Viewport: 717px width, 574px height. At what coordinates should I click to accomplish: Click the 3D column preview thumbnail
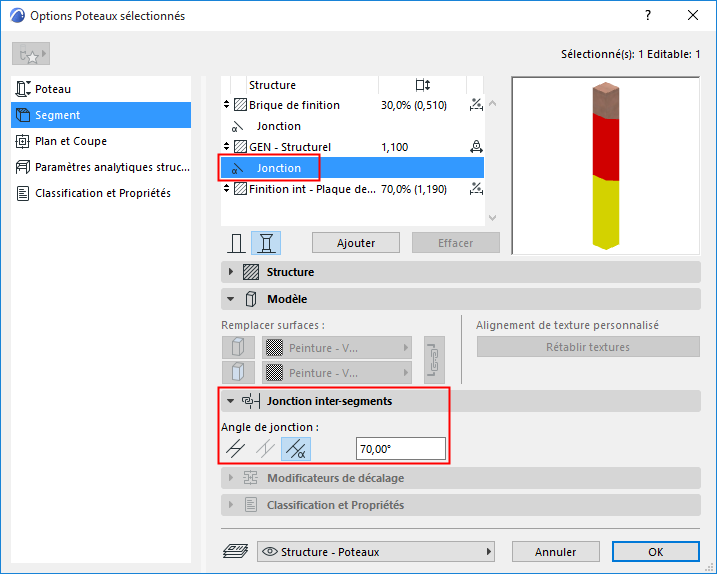click(605, 166)
